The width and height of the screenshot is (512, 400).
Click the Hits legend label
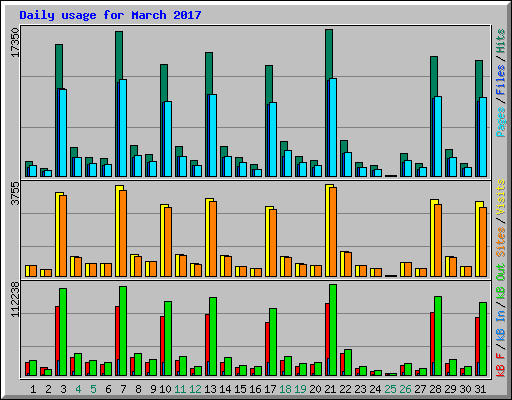point(501,41)
